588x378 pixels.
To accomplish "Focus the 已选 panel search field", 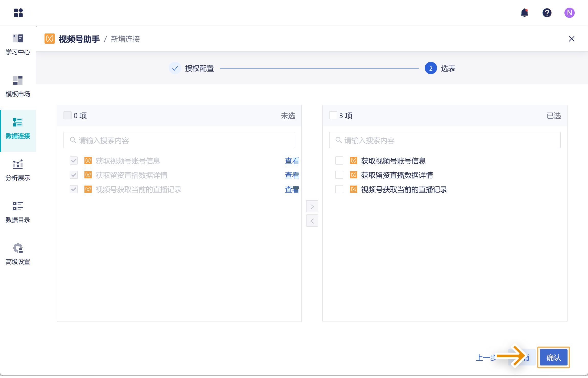I will 445,140.
